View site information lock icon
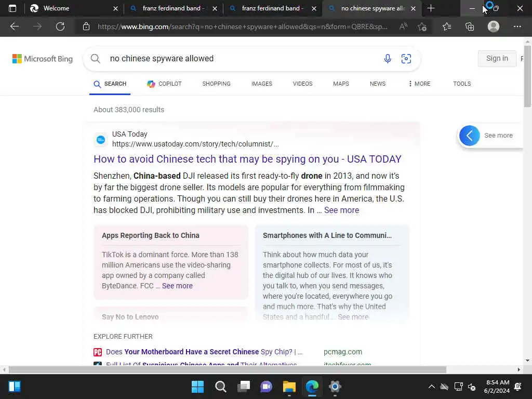Image resolution: width=532 pixels, height=399 pixels. click(x=86, y=26)
